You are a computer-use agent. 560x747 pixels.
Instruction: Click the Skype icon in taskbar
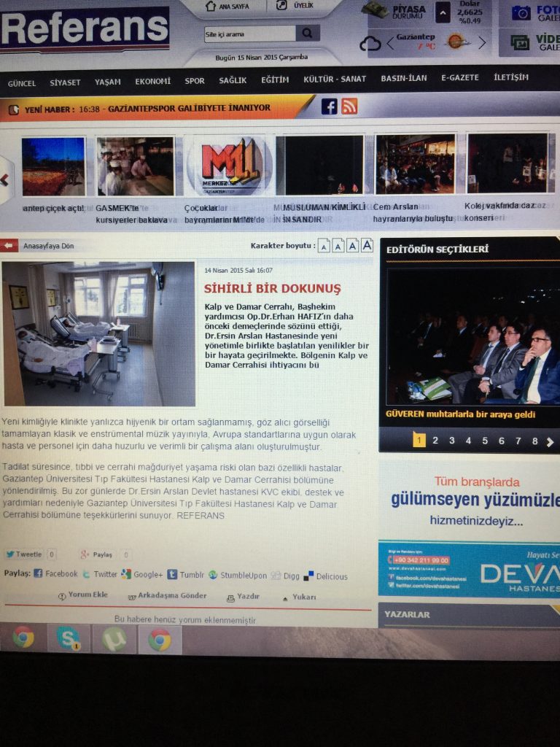click(x=69, y=638)
